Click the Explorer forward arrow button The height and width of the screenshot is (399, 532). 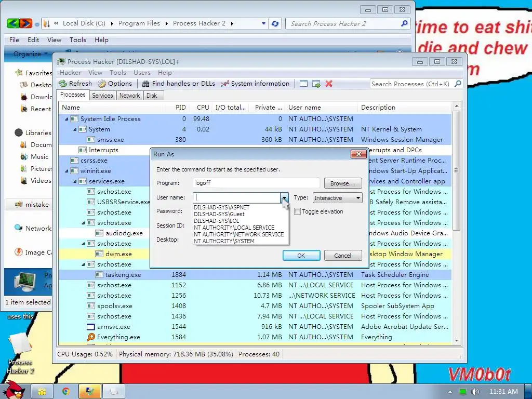[x=26, y=23]
